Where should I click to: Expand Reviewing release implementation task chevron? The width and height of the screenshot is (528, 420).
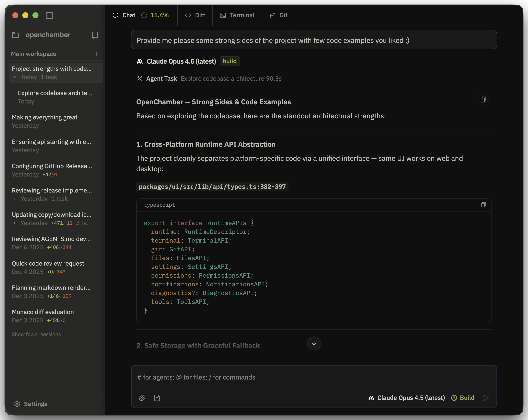(x=14, y=199)
